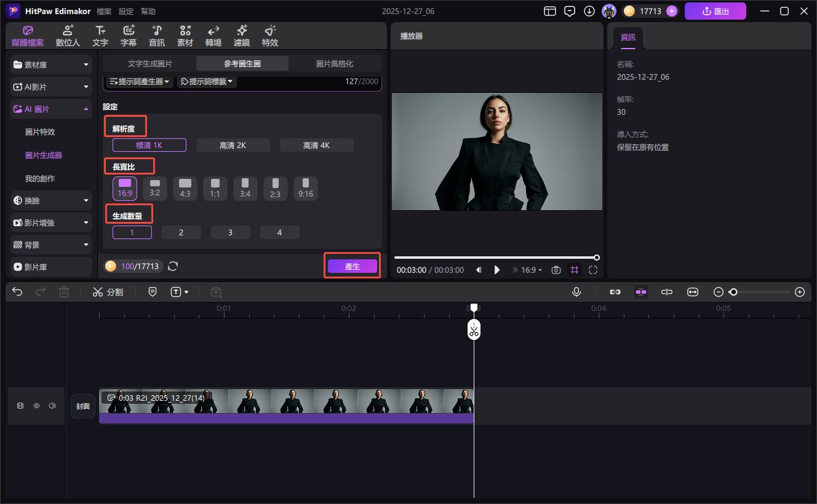This screenshot has height=504, width=817.
Task: Switch to the 圖片風格化 tab
Action: [x=334, y=63]
